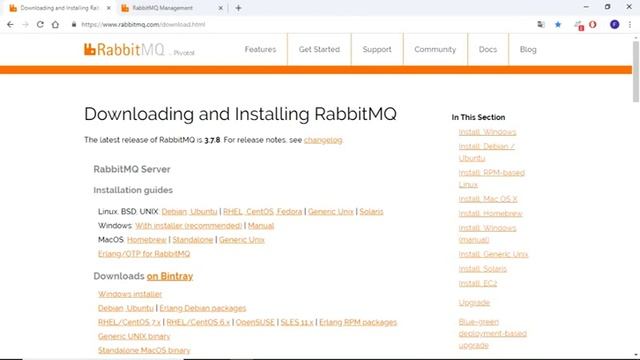Screen dimensions: 640x360
Task: Open Generic Unix link in Linux row
Action: coord(331,211)
